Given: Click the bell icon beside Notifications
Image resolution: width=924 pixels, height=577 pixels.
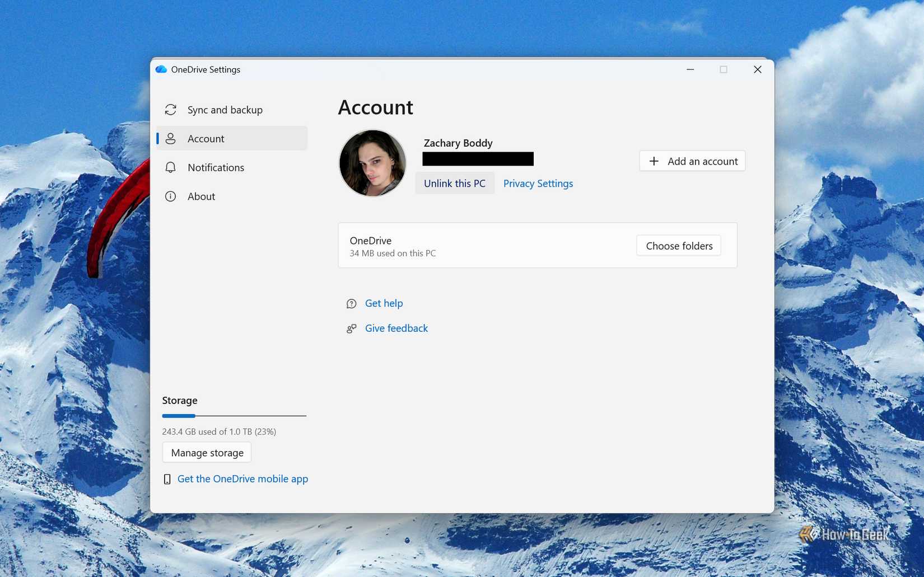Looking at the screenshot, I should point(171,167).
